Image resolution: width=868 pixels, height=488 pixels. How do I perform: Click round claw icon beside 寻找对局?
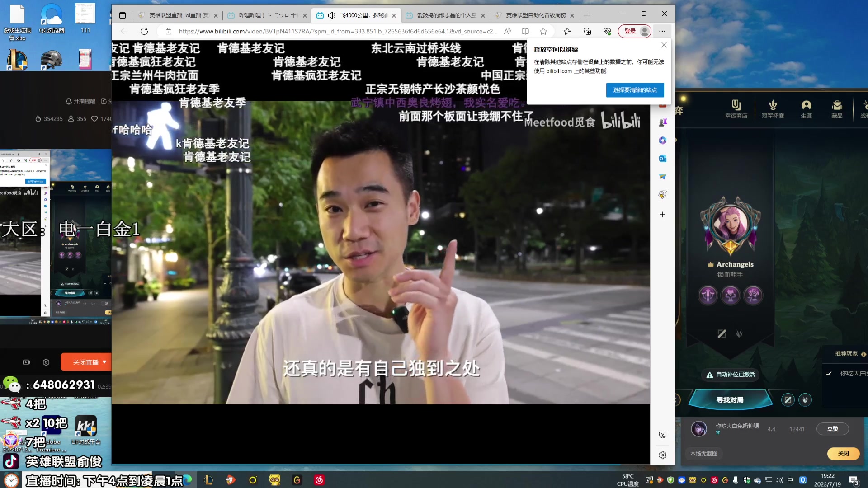[x=805, y=400]
